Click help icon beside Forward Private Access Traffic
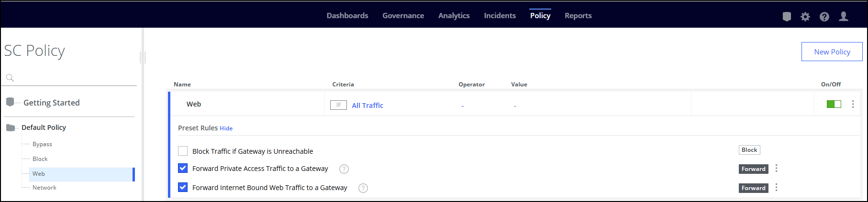 (x=344, y=169)
